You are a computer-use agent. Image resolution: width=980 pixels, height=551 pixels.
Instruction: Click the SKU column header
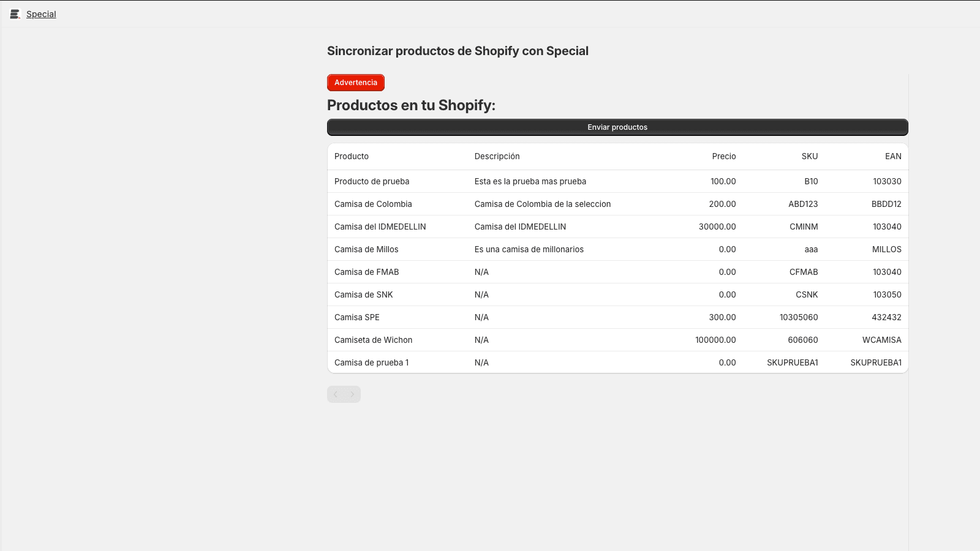[x=809, y=156]
